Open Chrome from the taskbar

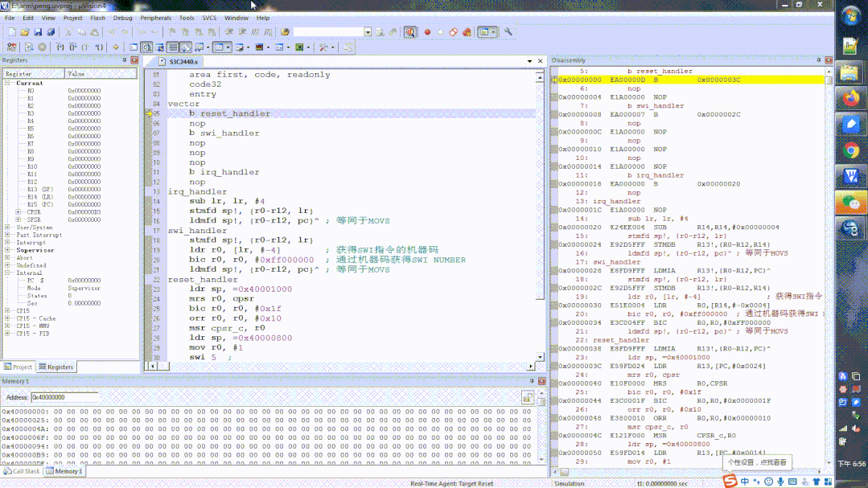(x=851, y=150)
